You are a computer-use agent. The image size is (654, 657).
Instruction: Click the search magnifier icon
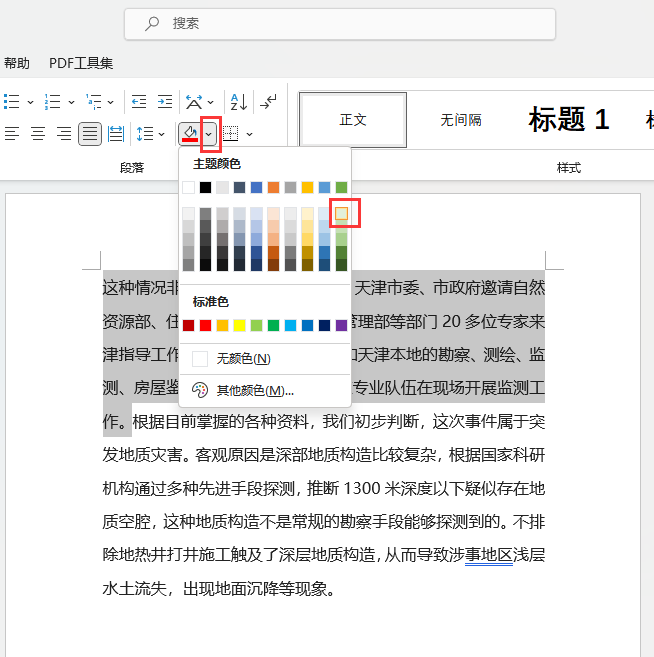(152, 23)
